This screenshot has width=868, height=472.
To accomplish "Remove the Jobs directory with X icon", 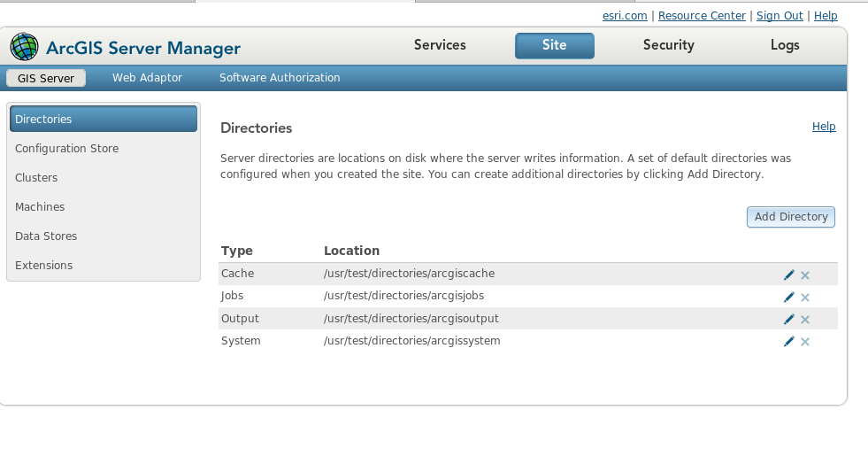I will 805,298.
